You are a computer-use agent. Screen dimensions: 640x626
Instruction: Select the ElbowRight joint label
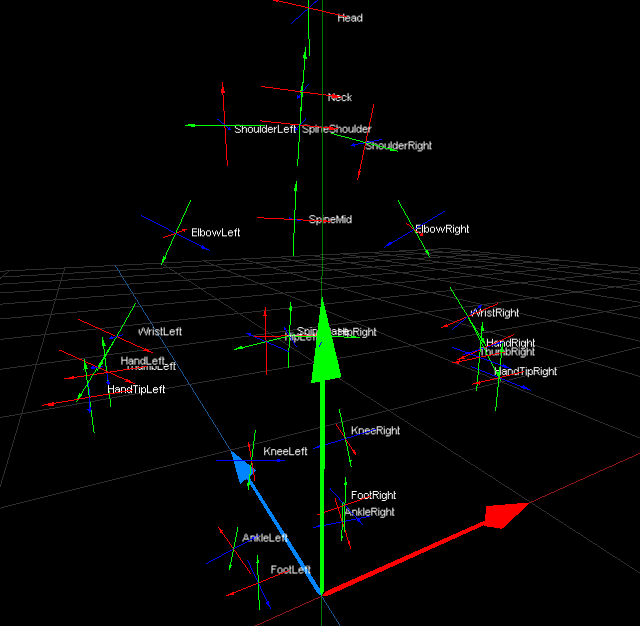(x=442, y=229)
